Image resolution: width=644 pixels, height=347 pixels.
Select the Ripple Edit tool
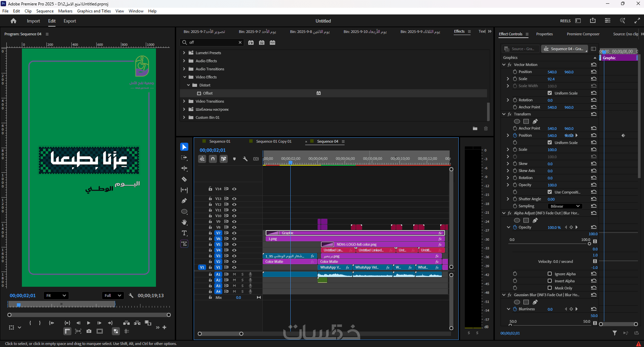click(x=184, y=168)
